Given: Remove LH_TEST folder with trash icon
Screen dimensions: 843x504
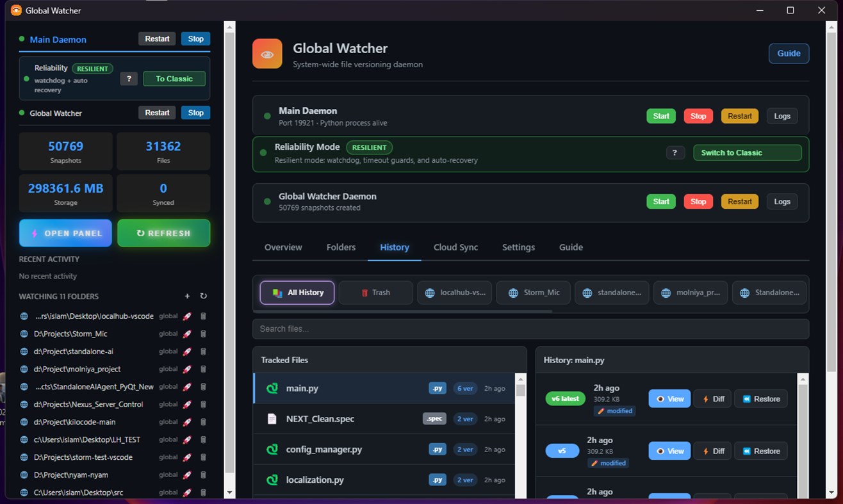Looking at the screenshot, I should (x=203, y=440).
